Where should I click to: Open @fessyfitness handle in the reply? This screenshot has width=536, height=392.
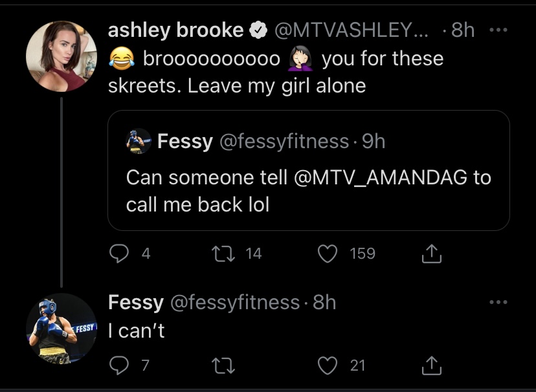click(x=235, y=303)
